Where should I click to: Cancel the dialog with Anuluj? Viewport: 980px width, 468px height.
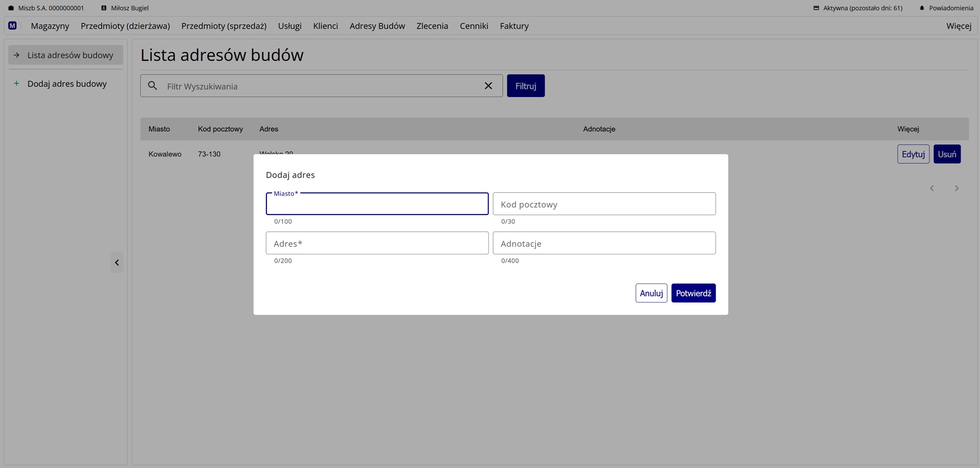pyautogui.click(x=651, y=293)
